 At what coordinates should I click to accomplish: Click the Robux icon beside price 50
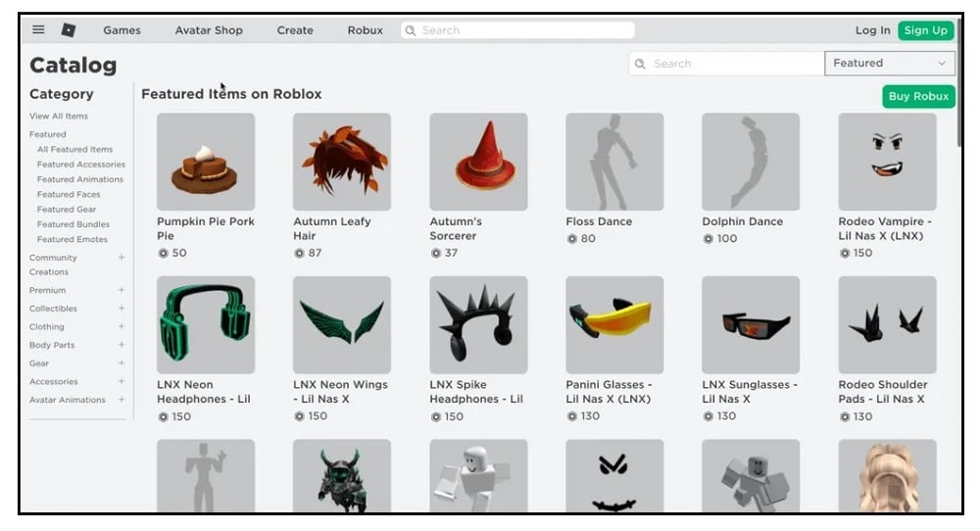click(x=163, y=253)
